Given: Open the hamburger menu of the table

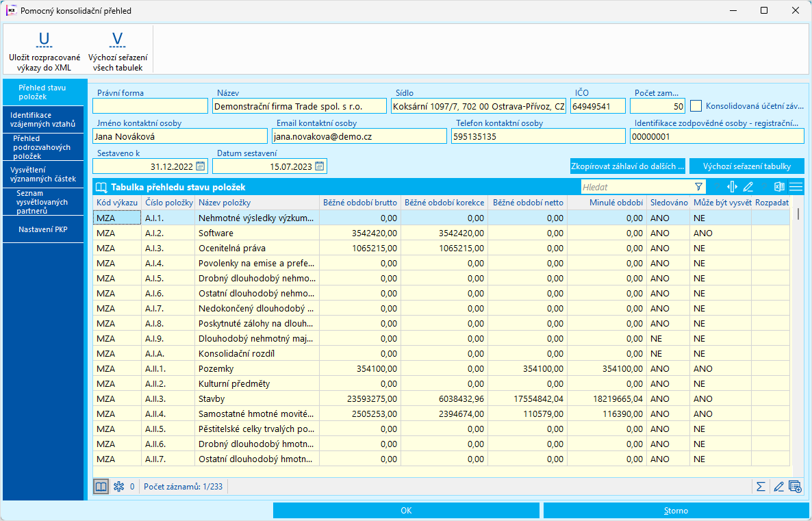Looking at the screenshot, I should point(796,187).
